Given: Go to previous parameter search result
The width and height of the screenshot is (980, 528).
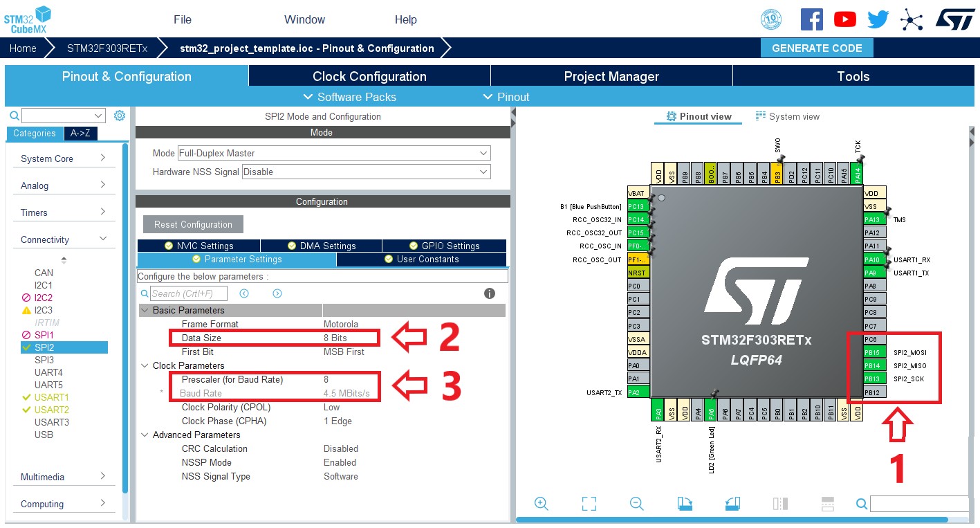Looking at the screenshot, I should coord(244,293).
